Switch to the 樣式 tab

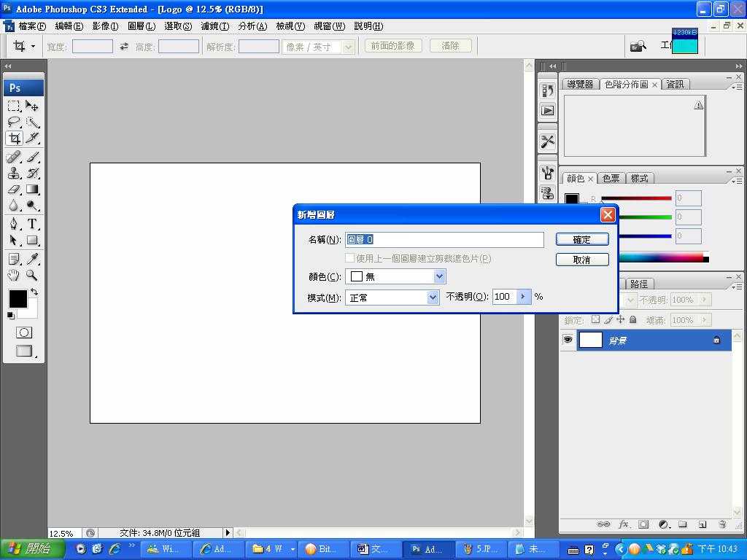pyautogui.click(x=639, y=179)
